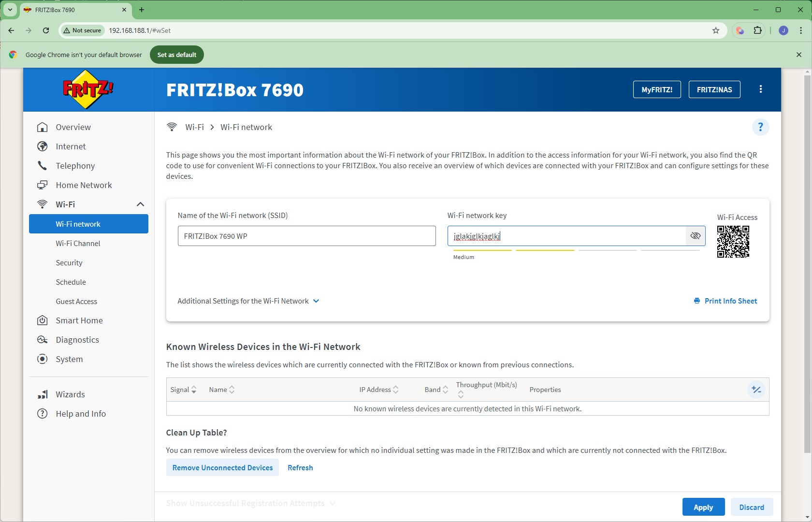Open the Chrome profile avatar

click(x=783, y=30)
